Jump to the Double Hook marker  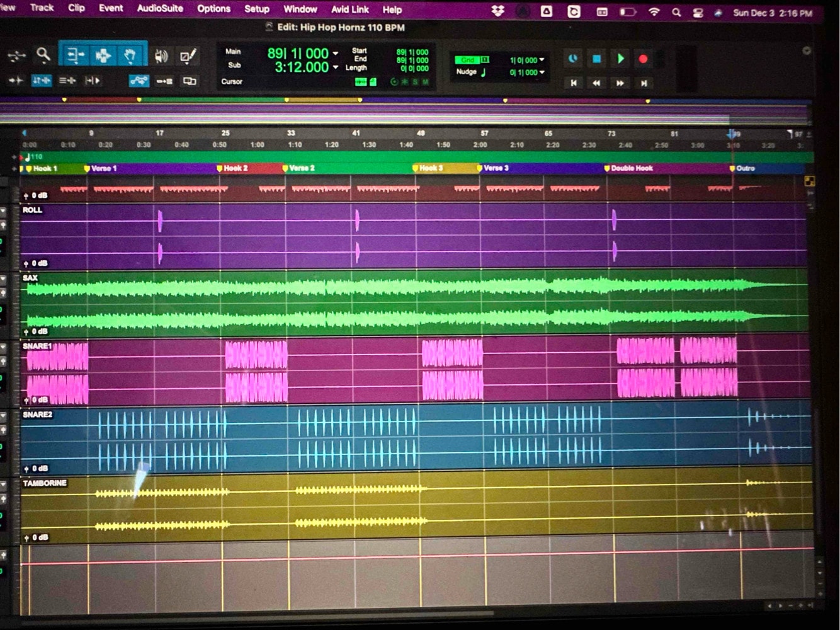click(628, 168)
